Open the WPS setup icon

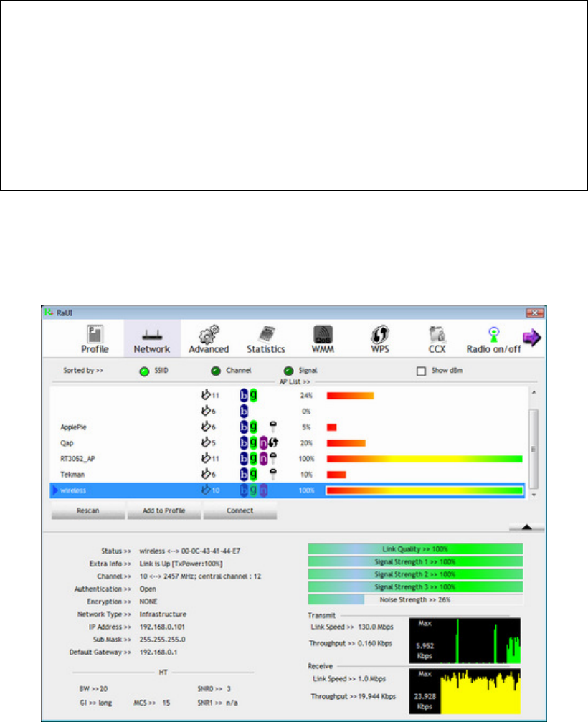tap(380, 334)
